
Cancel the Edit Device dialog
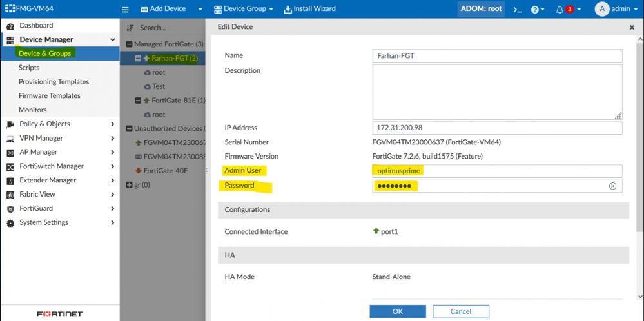point(460,311)
